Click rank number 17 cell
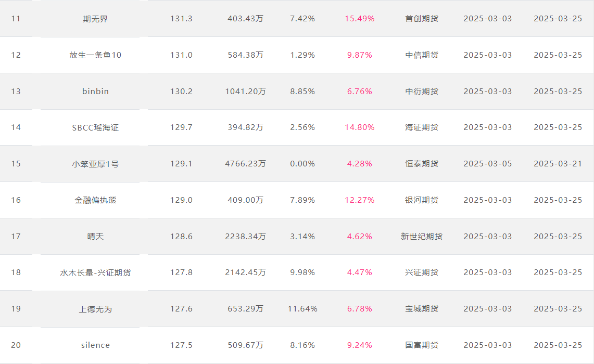This screenshot has height=364, width=594. 16,237
